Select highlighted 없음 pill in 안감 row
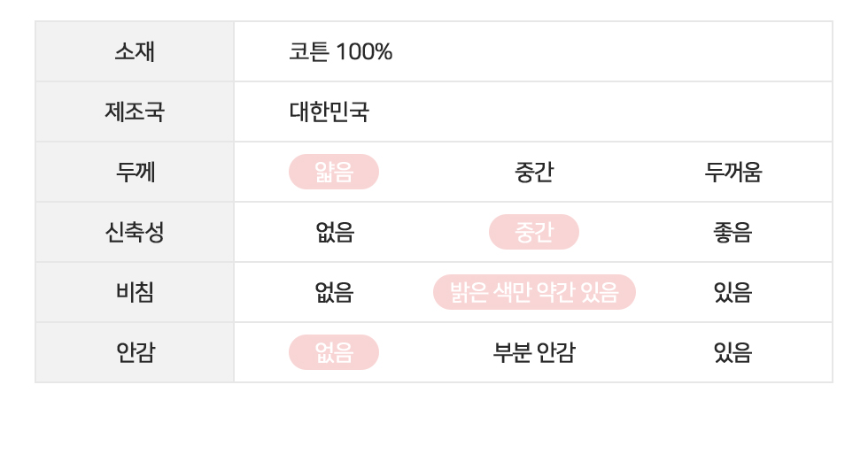The image size is (868, 454). click(334, 352)
